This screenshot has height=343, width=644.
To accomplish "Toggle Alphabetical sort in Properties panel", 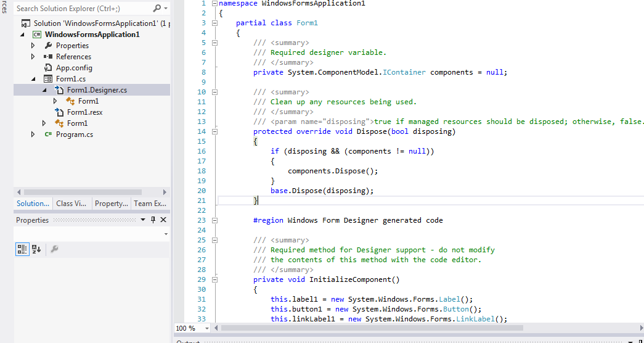I will pos(36,249).
